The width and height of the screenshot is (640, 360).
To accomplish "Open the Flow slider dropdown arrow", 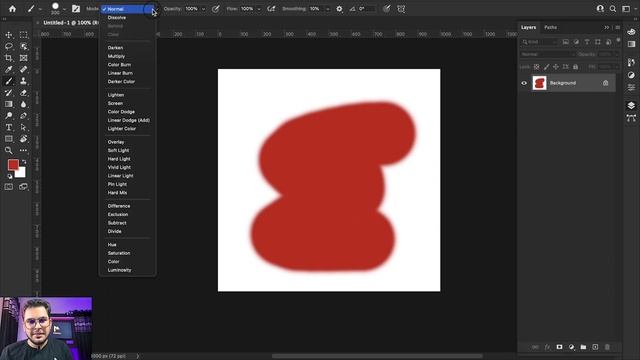I will click(x=259, y=9).
